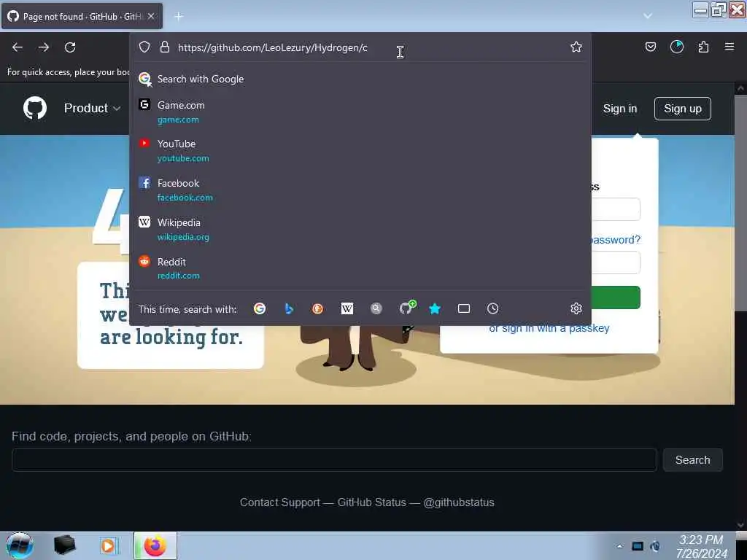The image size is (747, 560).
Task: Open the Contact Support link
Action: click(279, 502)
